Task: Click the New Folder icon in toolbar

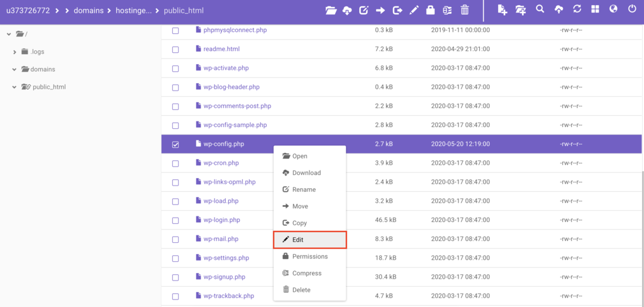Action: pos(520,10)
